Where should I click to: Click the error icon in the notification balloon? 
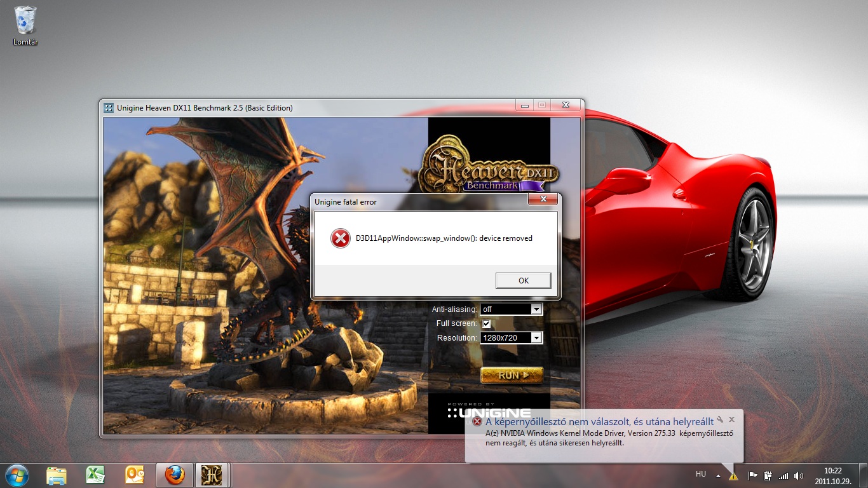point(477,421)
